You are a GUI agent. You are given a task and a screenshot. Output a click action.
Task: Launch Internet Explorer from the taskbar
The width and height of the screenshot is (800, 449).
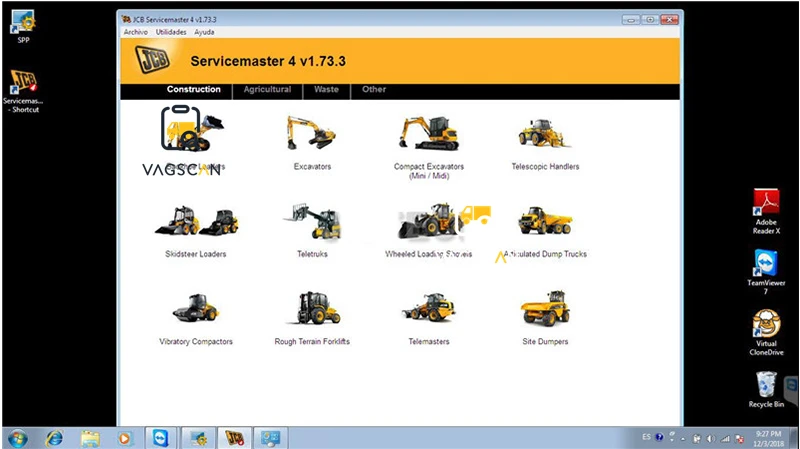54,438
